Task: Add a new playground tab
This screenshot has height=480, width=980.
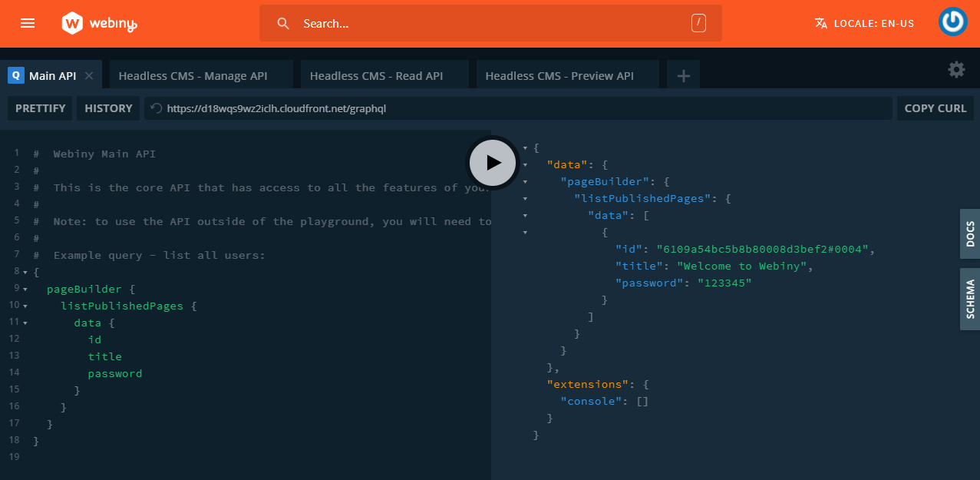Action: click(683, 76)
